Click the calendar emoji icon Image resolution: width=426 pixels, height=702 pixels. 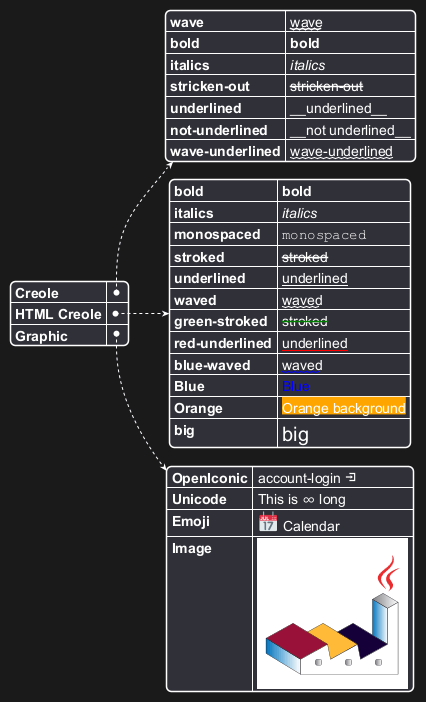tap(268, 522)
